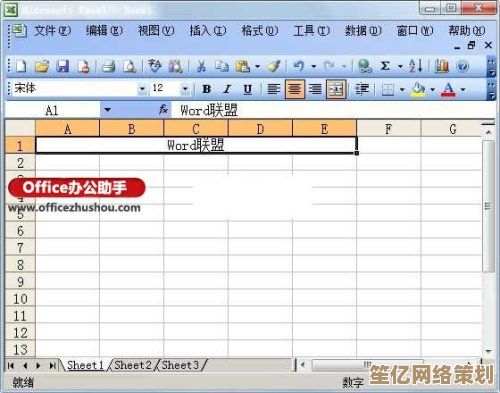Save the workbook with floppy disk icon

pos(62,66)
